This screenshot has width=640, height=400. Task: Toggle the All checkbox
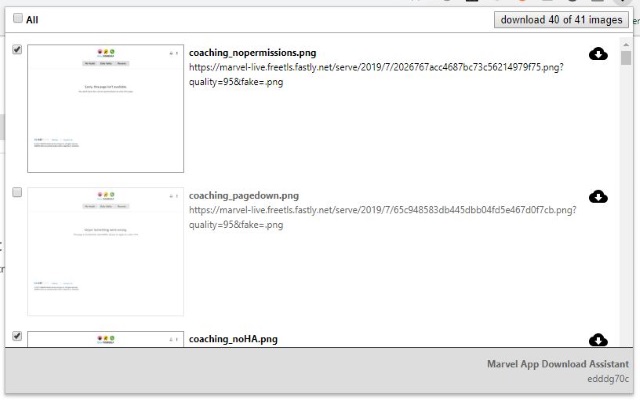18,18
